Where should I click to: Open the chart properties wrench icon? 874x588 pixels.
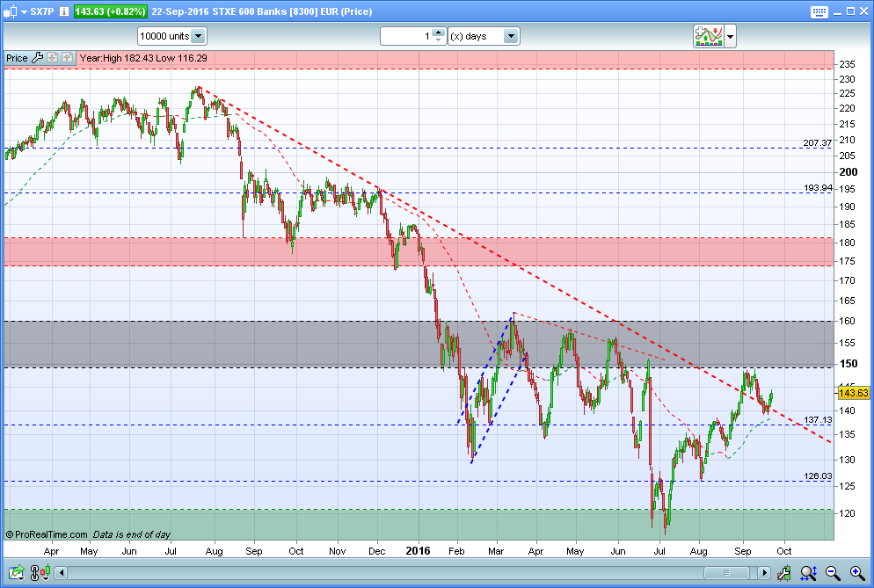pyautogui.click(x=783, y=572)
